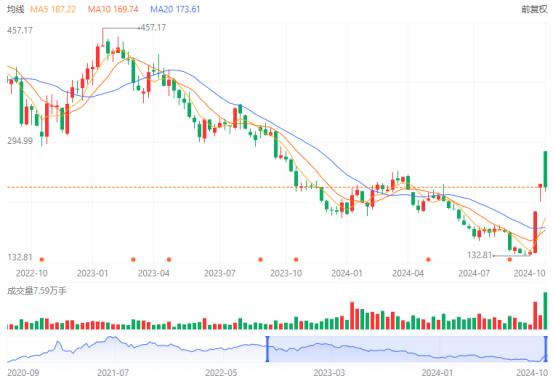Click the orange event dot after 2024-04
The width and height of the screenshot is (554, 384).
428,260
